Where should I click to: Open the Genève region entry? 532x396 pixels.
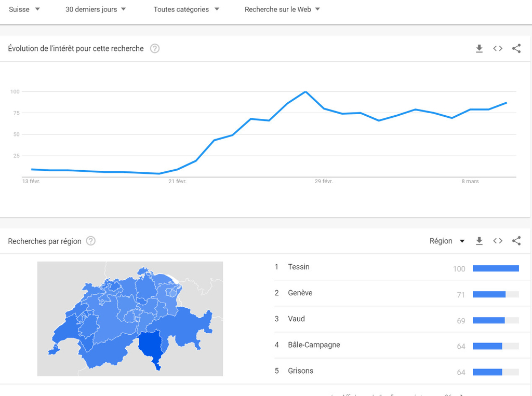pyautogui.click(x=300, y=293)
